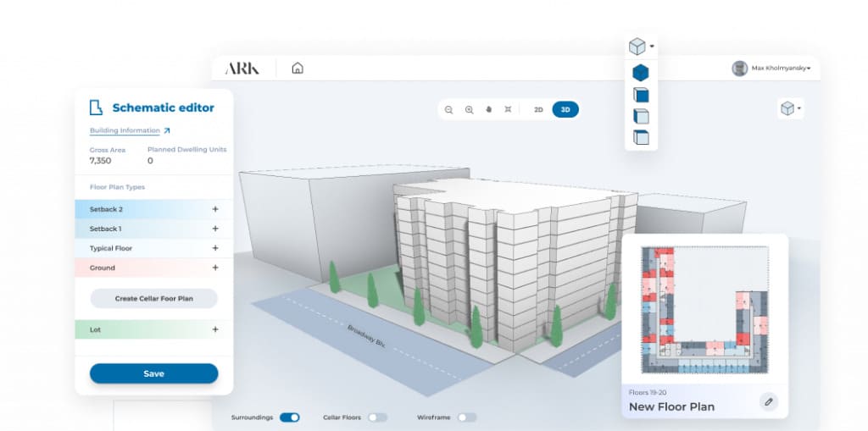This screenshot has height=431, width=868.
Task: Toggle the Wireframe switch
Action: [x=467, y=417]
